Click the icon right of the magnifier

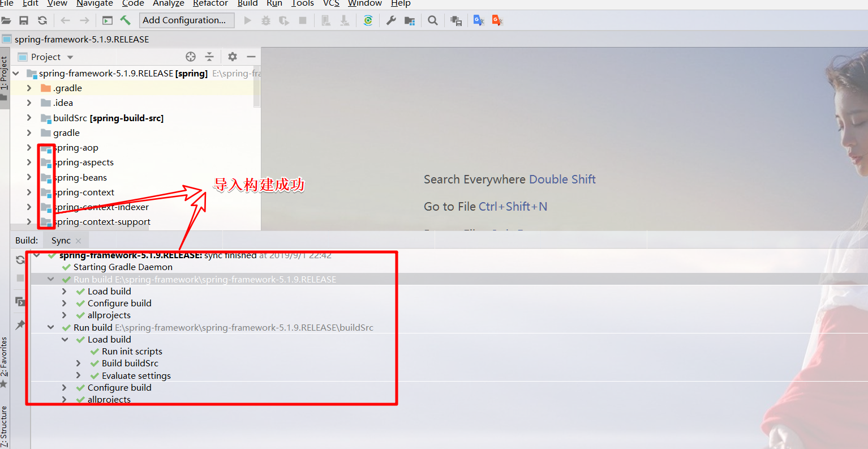tap(456, 20)
